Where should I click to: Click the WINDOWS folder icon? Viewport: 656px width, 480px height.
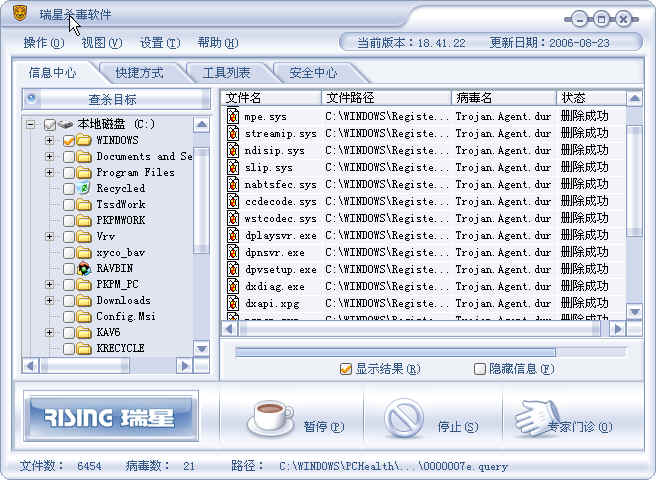(x=84, y=140)
